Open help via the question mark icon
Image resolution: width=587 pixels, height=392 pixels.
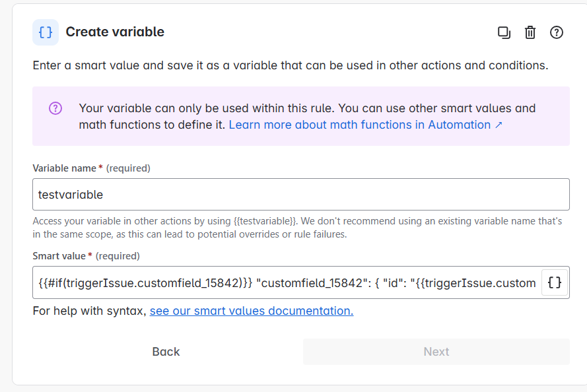[556, 32]
